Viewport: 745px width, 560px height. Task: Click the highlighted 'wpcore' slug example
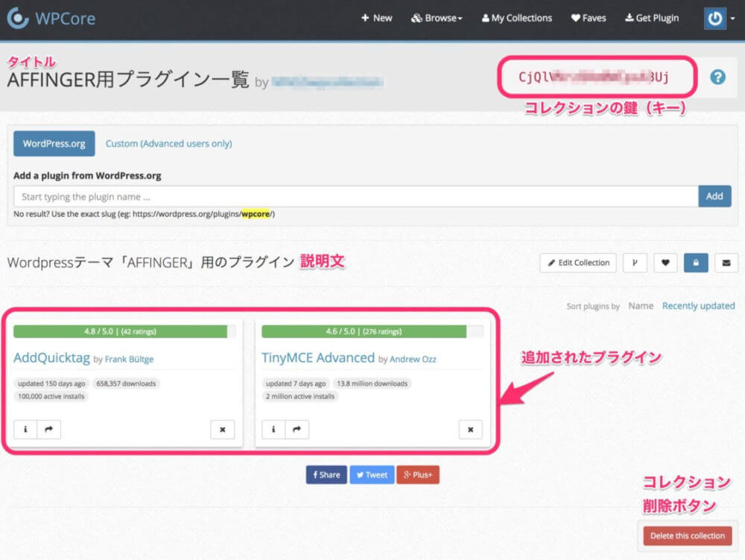click(256, 214)
